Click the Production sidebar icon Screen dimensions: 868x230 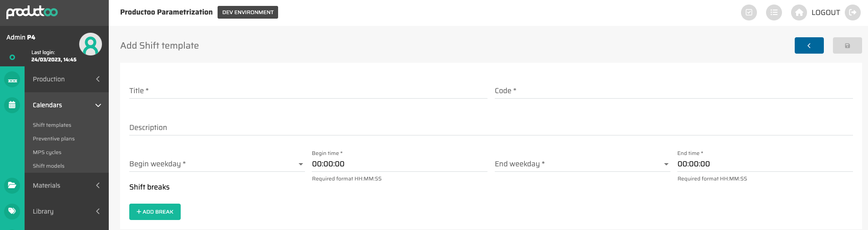click(12, 80)
